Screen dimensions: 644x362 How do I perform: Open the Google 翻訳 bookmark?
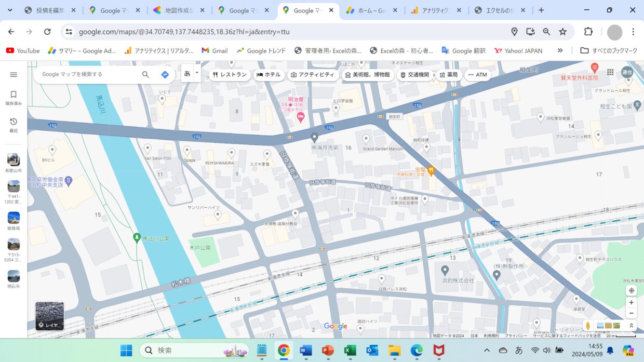(463, 50)
